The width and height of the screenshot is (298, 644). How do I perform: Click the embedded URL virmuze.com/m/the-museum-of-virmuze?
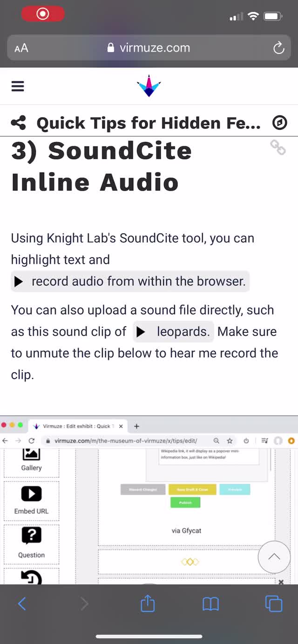(126, 441)
